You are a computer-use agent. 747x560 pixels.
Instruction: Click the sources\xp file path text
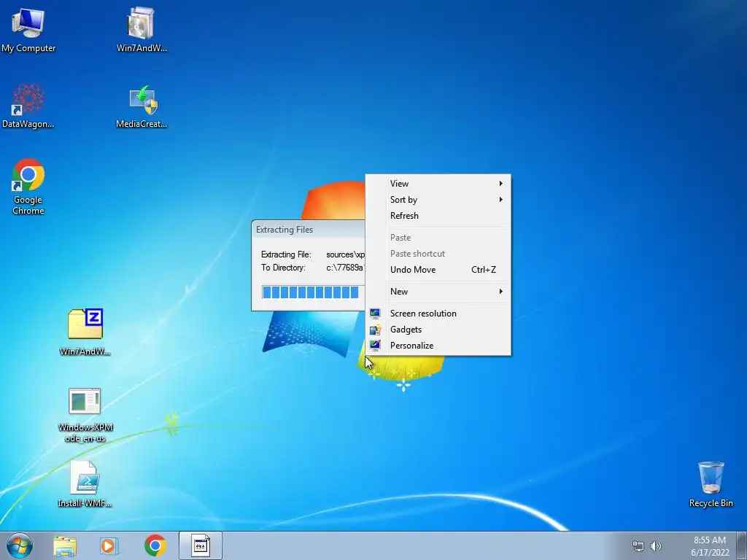tap(345, 254)
